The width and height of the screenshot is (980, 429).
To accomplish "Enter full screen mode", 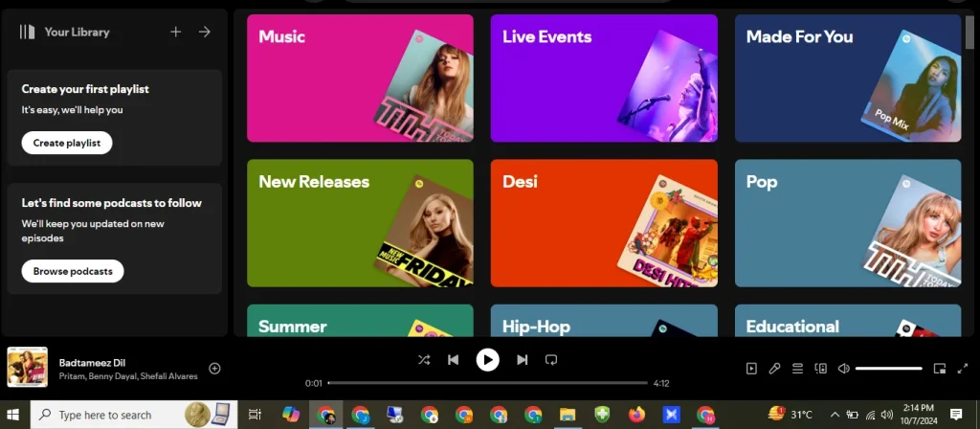I will (963, 369).
